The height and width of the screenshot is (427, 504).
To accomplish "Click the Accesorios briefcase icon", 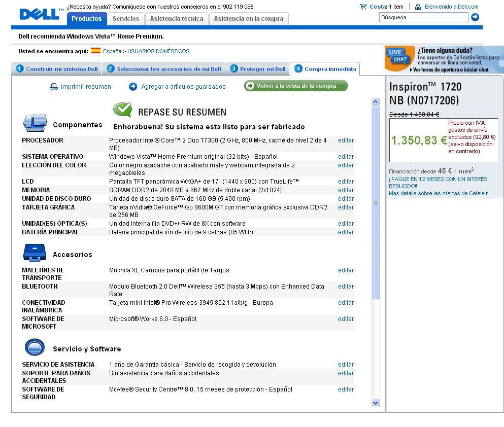I will coord(35,253).
